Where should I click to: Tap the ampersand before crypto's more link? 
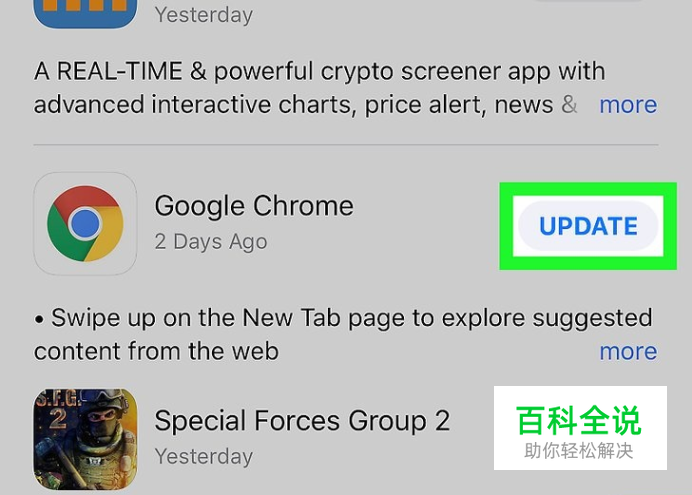[x=569, y=105]
